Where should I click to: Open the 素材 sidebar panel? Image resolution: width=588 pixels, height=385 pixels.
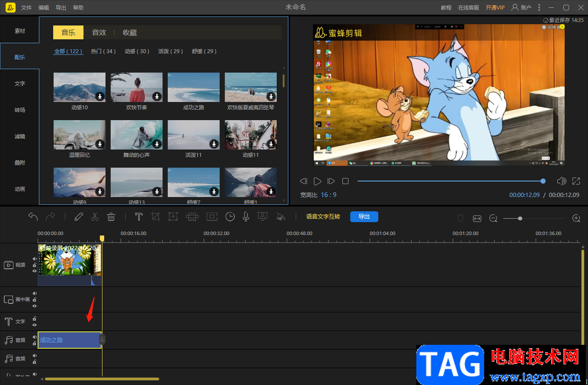(x=20, y=31)
